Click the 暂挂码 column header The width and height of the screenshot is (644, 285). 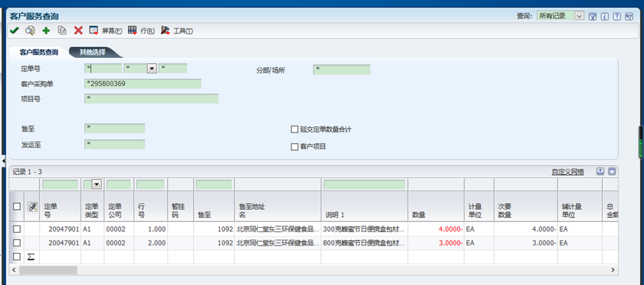tap(180, 207)
